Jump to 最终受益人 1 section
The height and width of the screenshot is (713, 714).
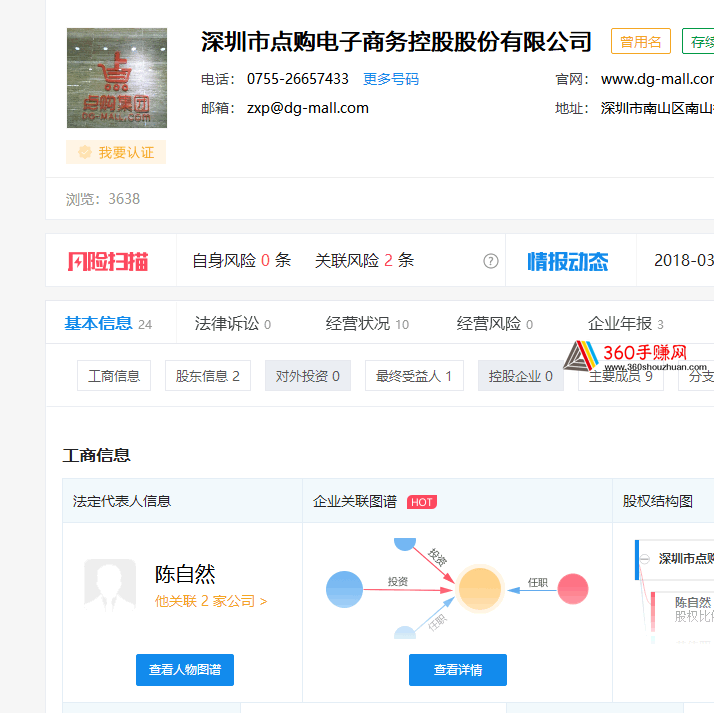click(x=414, y=376)
